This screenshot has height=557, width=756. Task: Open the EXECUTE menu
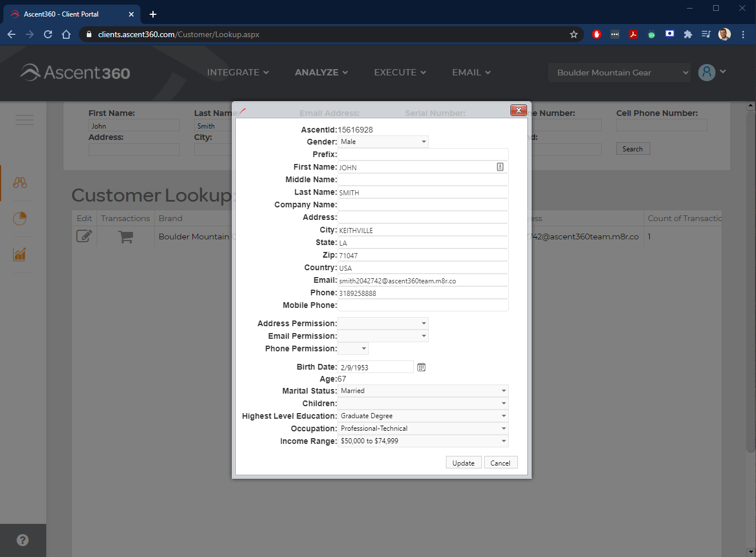(400, 73)
